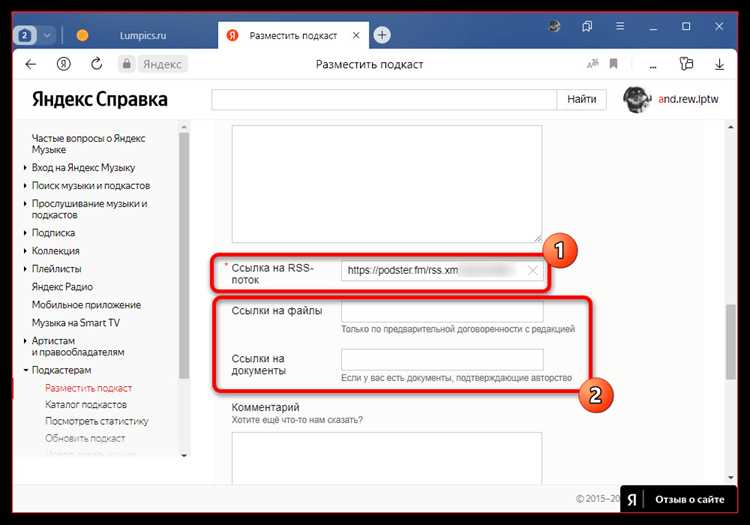Open Частые вопросы о Яндекс Музыке
The image size is (750, 525).
click(88, 144)
